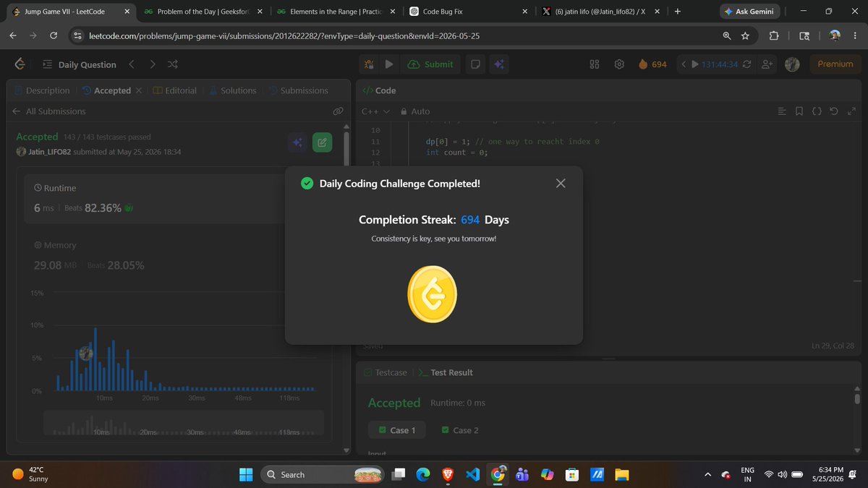Open the Daily Question problem list
The width and height of the screenshot is (868, 488).
pos(80,64)
